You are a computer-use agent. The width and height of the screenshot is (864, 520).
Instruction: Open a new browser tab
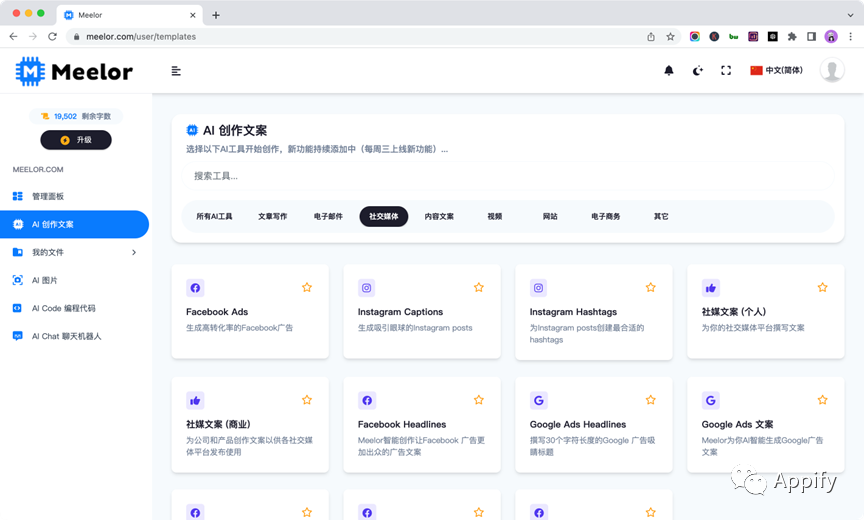pos(216,15)
